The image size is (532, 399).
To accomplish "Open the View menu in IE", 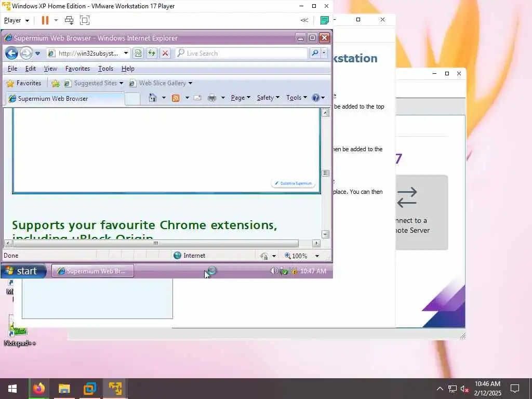I will click(x=50, y=69).
